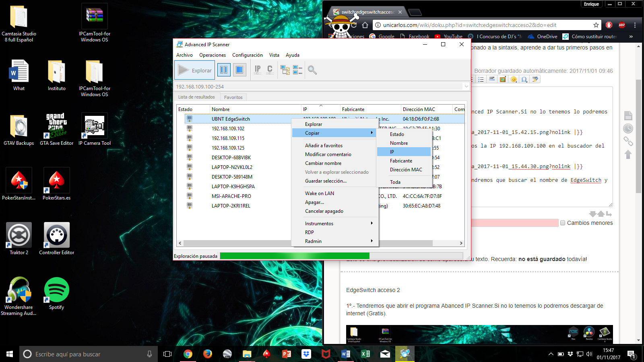Sort by the Nombre column header

coord(256,109)
